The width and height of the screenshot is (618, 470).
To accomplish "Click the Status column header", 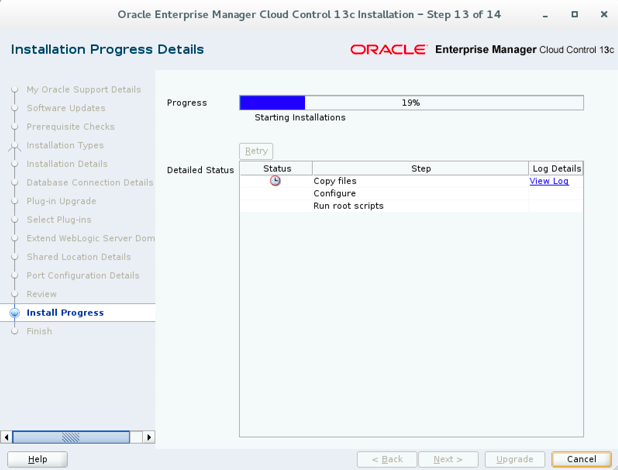I will click(x=277, y=168).
